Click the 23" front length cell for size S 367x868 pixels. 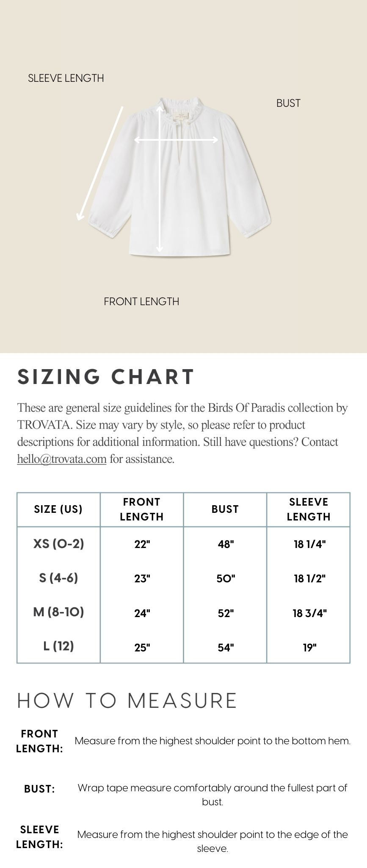[x=142, y=579]
